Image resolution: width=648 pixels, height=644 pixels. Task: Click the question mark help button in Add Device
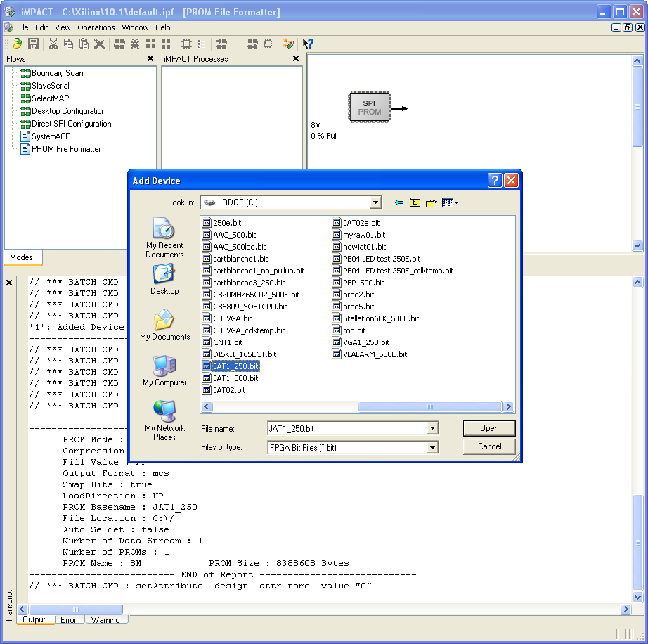click(495, 181)
